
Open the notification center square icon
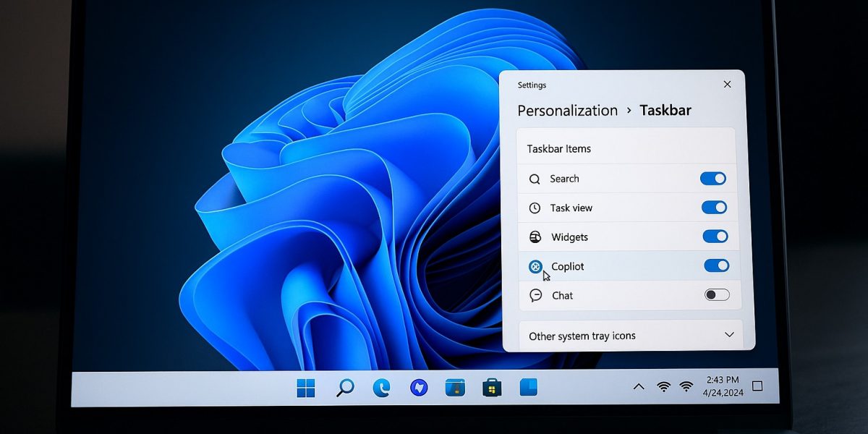coord(757,386)
